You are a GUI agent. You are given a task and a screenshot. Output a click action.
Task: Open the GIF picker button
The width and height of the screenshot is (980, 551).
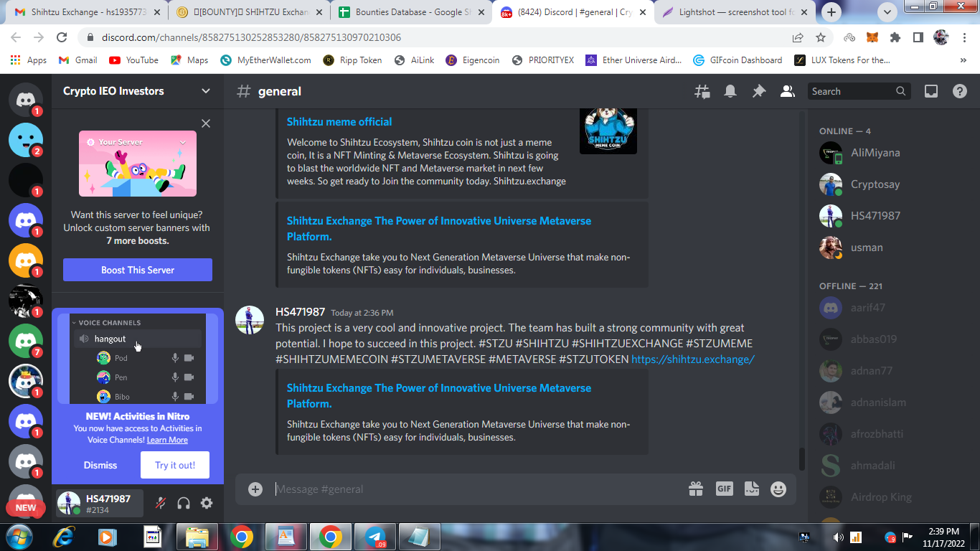724,489
